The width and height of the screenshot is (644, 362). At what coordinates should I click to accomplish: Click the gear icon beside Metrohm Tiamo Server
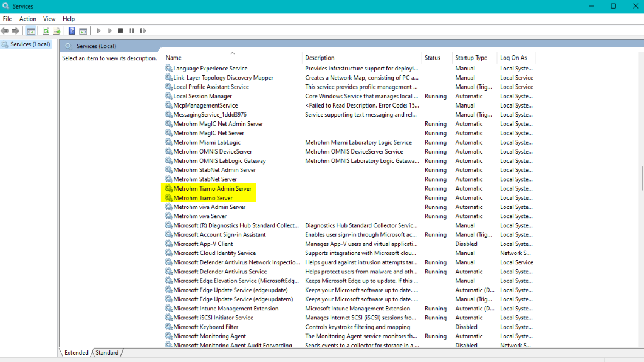coord(168,198)
